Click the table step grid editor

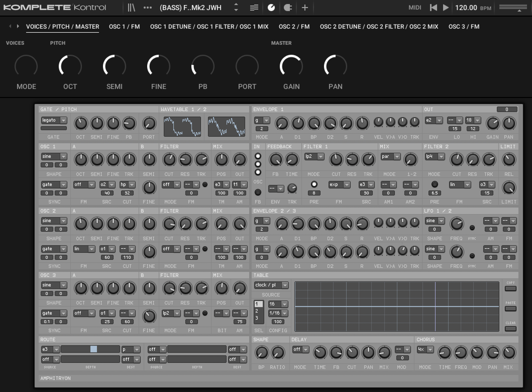397,307
